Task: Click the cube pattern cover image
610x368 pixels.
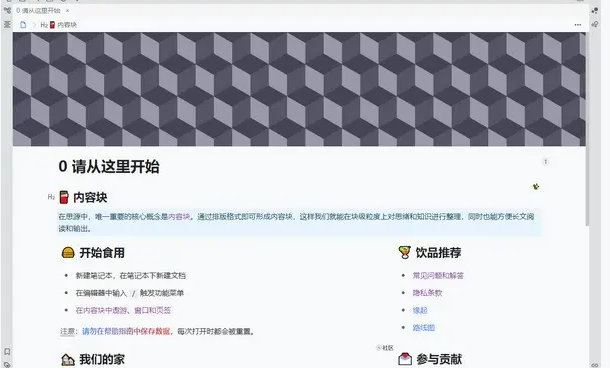Action: 299,89
